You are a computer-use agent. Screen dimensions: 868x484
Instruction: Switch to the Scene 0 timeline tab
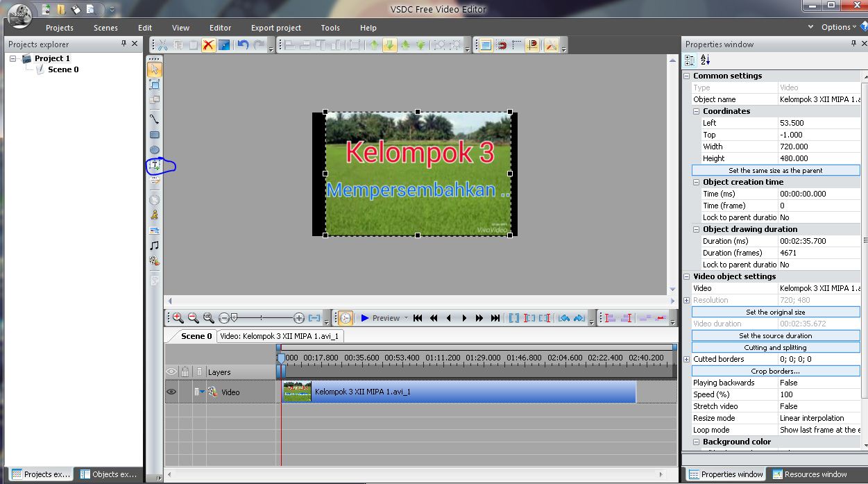click(196, 336)
